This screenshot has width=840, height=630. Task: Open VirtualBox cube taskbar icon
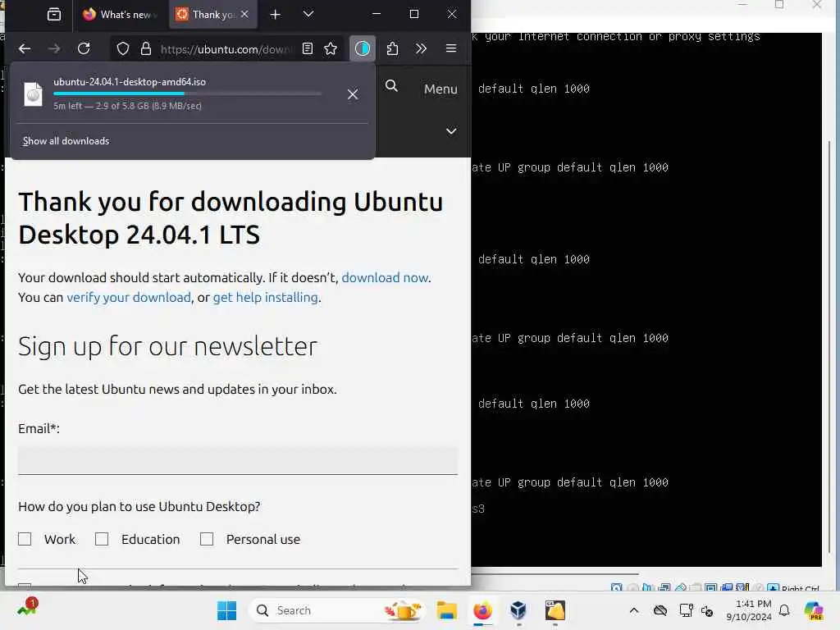[518, 610]
